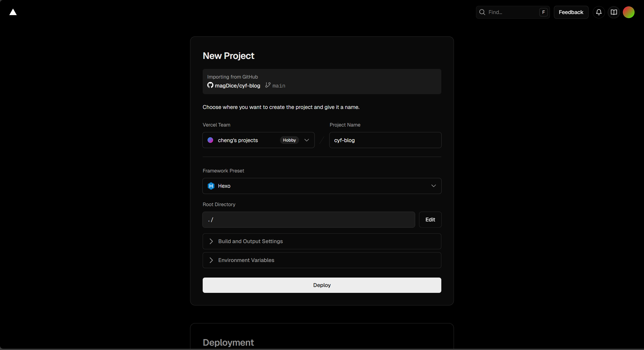Click the Deploy button

[x=322, y=285]
